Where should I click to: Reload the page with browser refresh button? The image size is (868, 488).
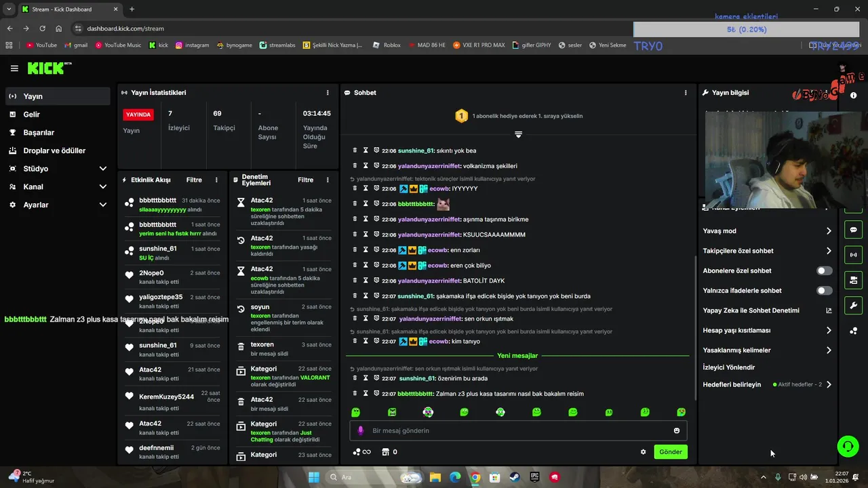pos(42,28)
